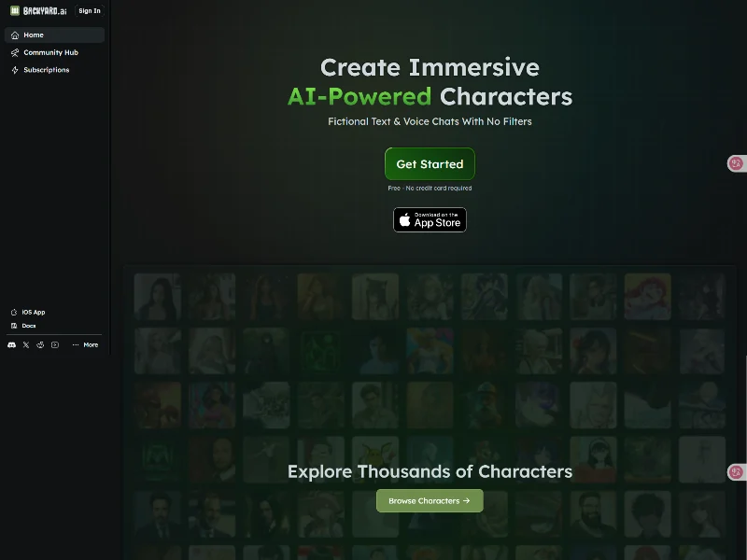Click the "Free - No credit card required" text
Image resolution: width=747 pixels, height=560 pixels.
click(430, 189)
